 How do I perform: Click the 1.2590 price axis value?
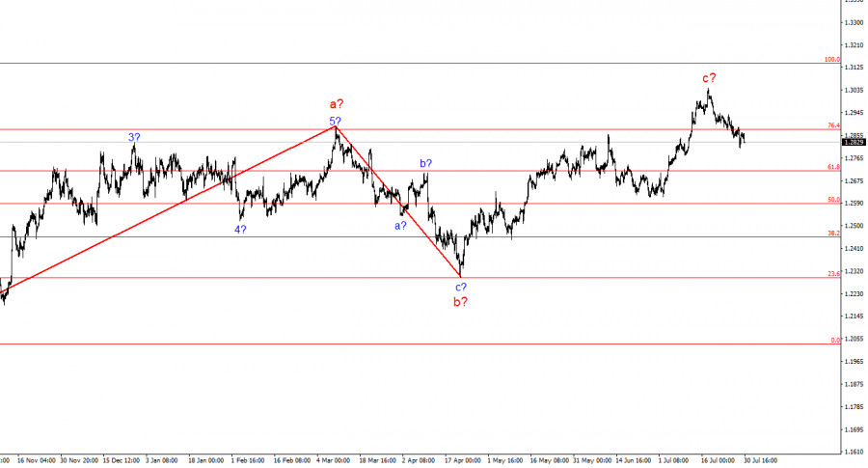coord(854,204)
